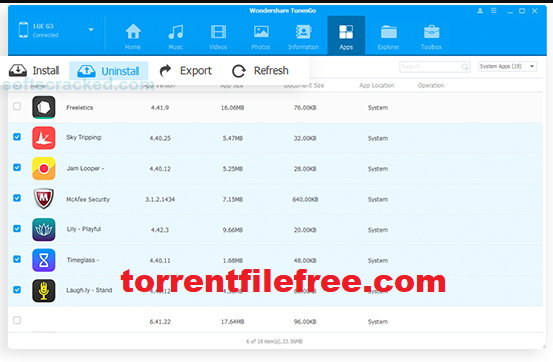Click the user account icon in title bar

480,11
